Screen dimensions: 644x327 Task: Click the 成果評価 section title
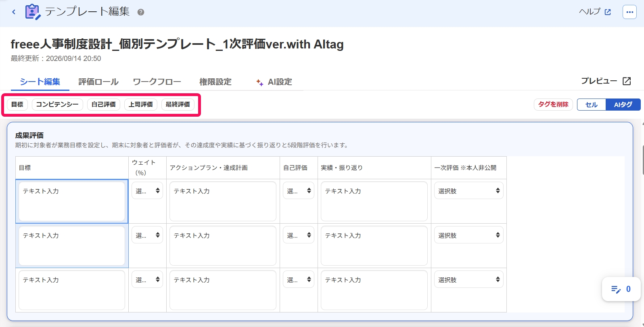(29, 136)
